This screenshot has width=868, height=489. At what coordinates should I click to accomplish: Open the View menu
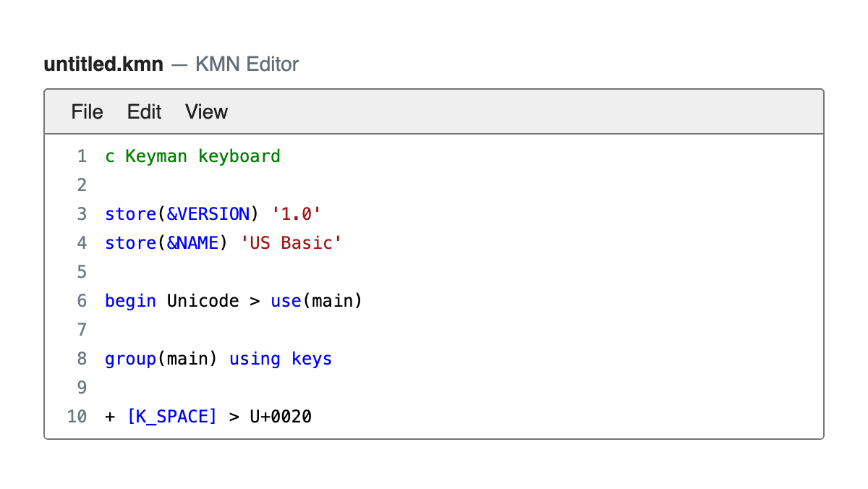tap(206, 112)
